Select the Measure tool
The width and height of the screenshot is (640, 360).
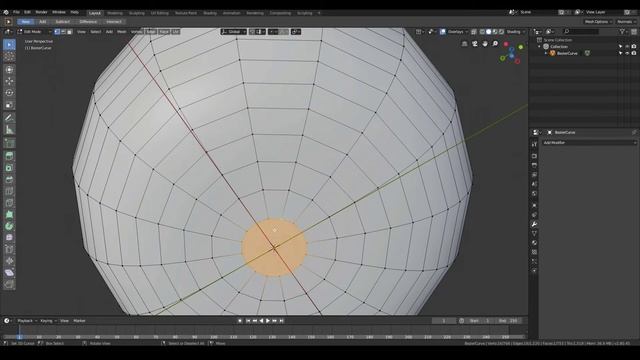9,130
